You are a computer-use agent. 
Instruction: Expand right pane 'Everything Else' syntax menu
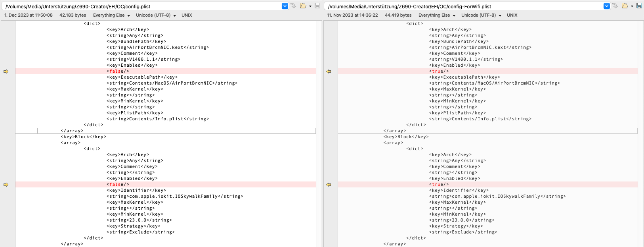click(437, 15)
